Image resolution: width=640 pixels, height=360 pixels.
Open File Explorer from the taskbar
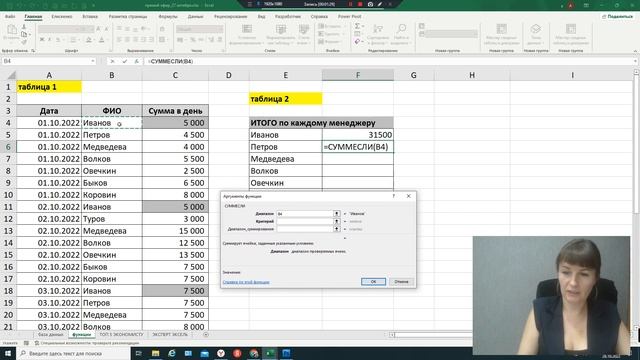(x=156, y=353)
